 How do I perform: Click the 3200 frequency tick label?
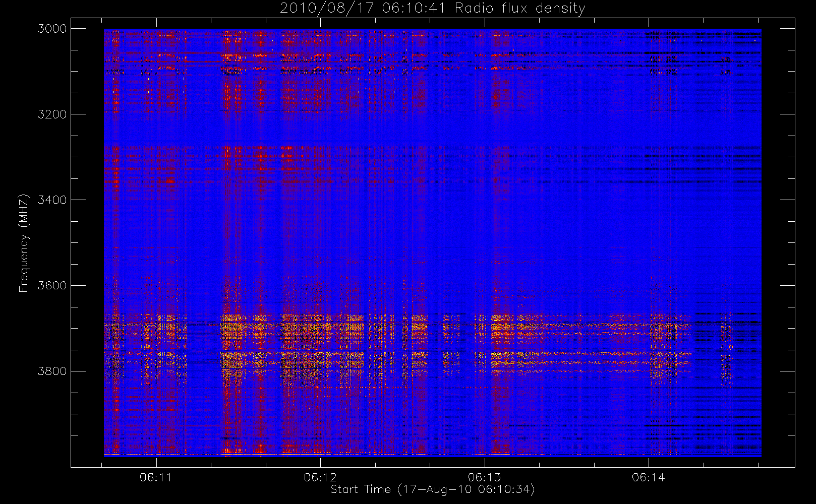click(52, 114)
